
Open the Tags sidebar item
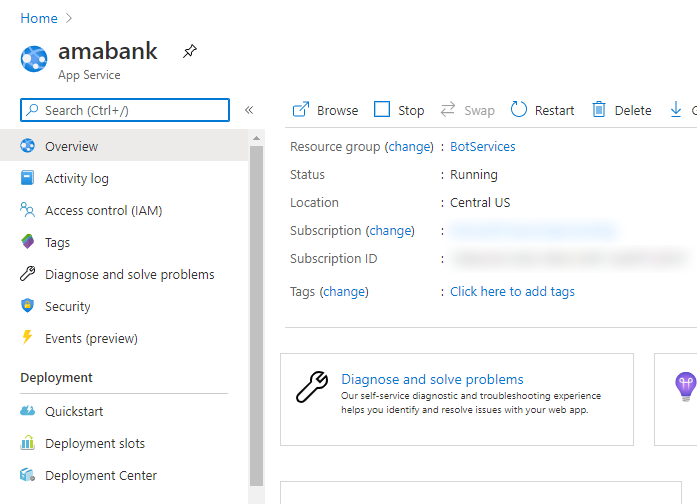(57, 242)
